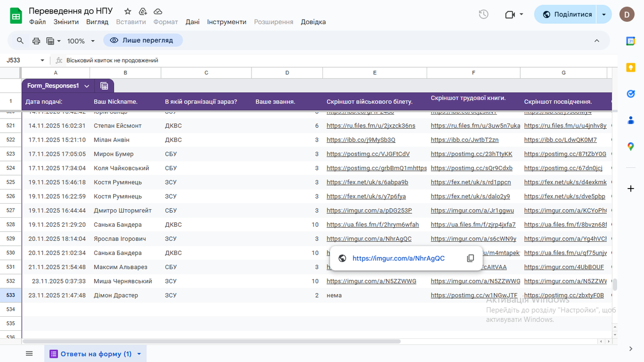Click the plus icon to get add-ons
This screenshot has height=362, width=644.
point(630,189)
